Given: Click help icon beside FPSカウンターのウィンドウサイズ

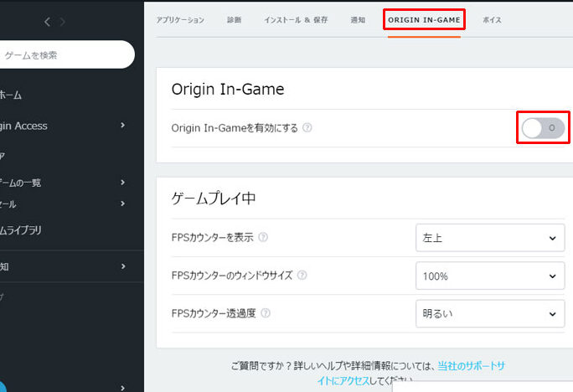Looking at the screenshot, I should coord(302,275).
